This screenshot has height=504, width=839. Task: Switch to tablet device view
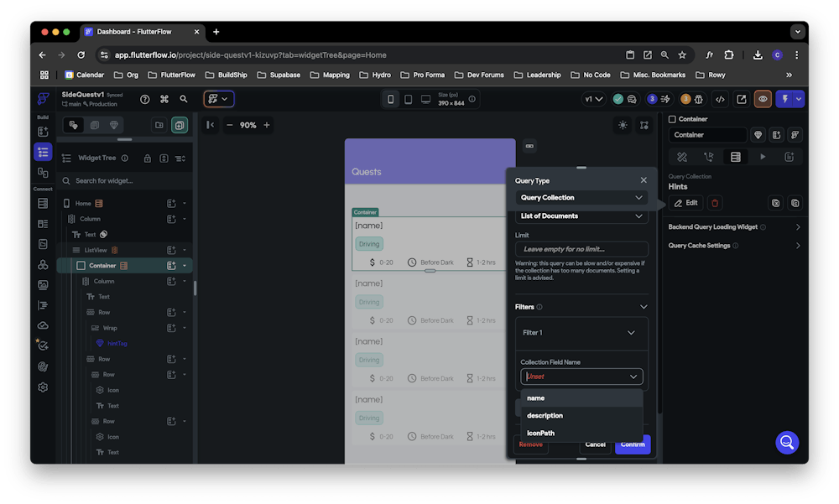click(x=408, y=99)
